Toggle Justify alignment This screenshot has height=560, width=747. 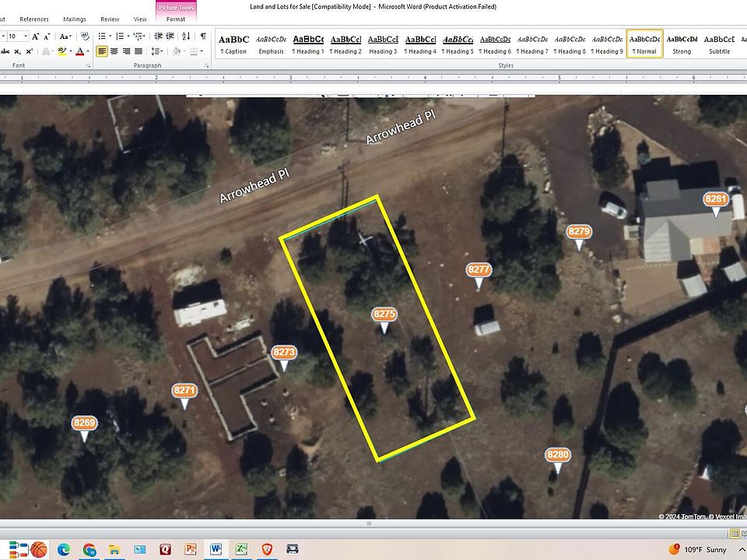point(139,51)
